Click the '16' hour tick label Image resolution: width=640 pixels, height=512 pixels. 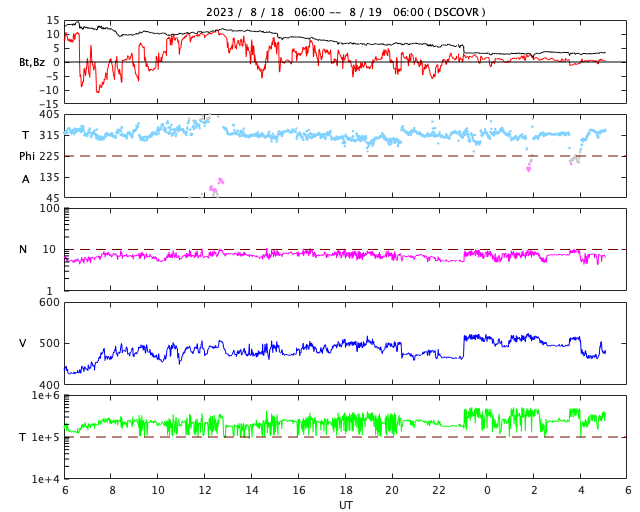click(299, 490)
